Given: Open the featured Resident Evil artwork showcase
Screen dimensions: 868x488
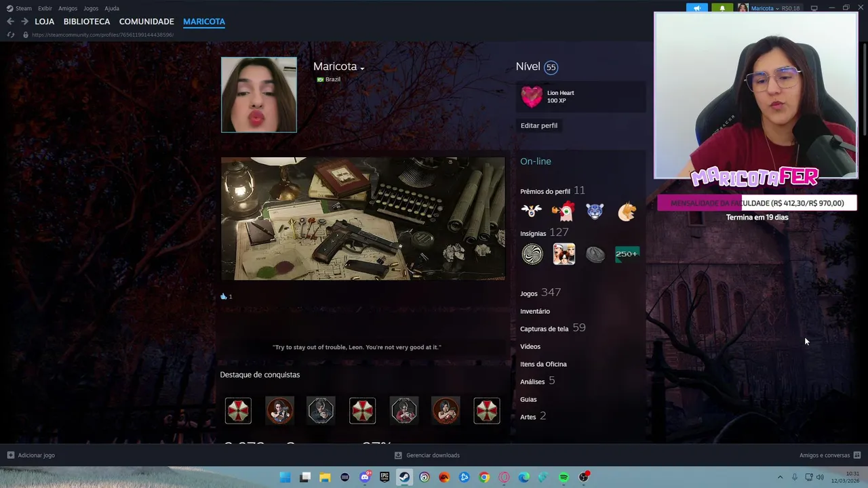Looking at the screenshot, I should pyautogui.click(x=363, y=218).
